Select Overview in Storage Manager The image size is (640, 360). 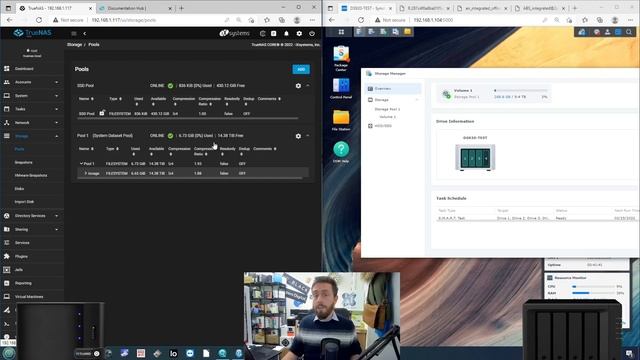(393, 89)
